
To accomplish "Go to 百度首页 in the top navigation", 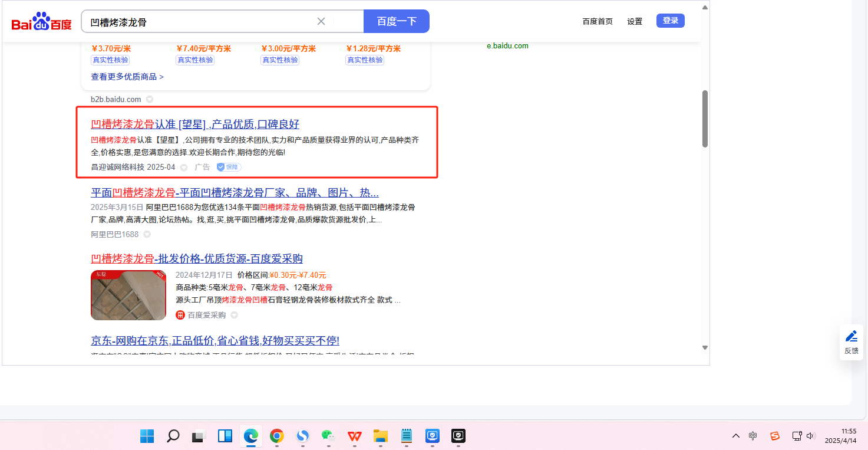I will pyautogui.click(x=598, y=21).
